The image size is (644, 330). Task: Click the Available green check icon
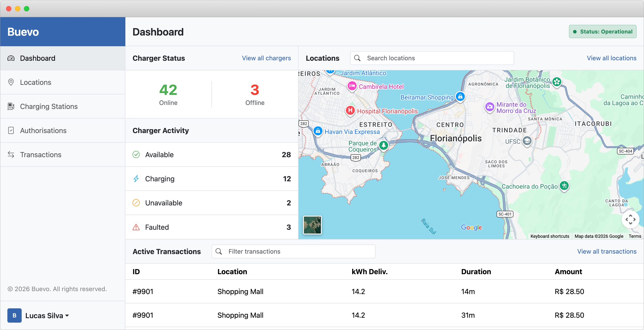pyautogui.click(x=136, y=155)
